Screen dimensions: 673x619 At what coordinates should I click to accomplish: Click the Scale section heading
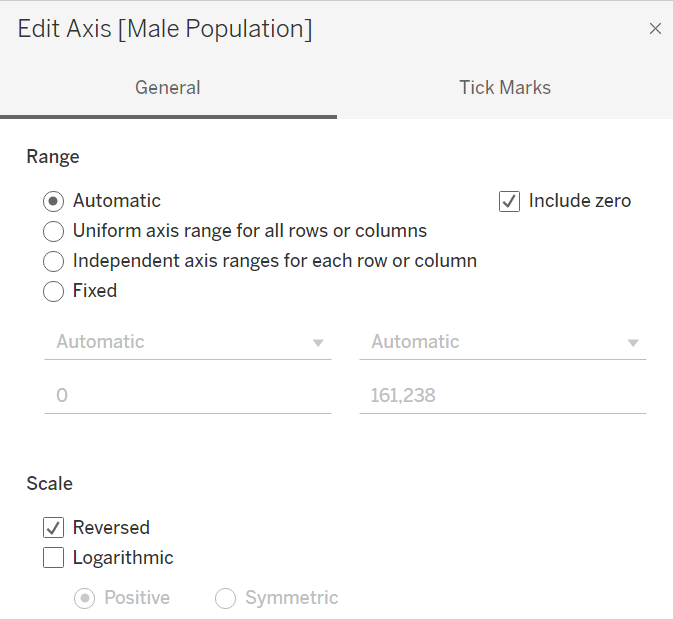coord(50,483)
